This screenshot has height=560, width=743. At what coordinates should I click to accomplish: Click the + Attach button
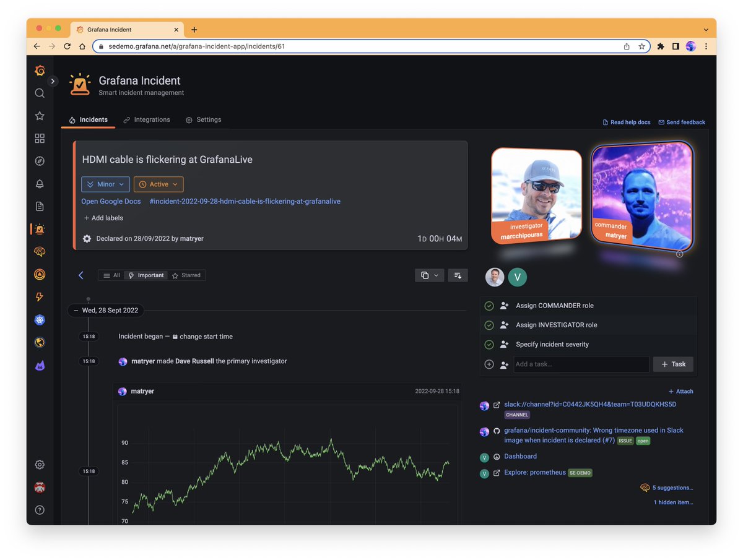tap(681, 392)
